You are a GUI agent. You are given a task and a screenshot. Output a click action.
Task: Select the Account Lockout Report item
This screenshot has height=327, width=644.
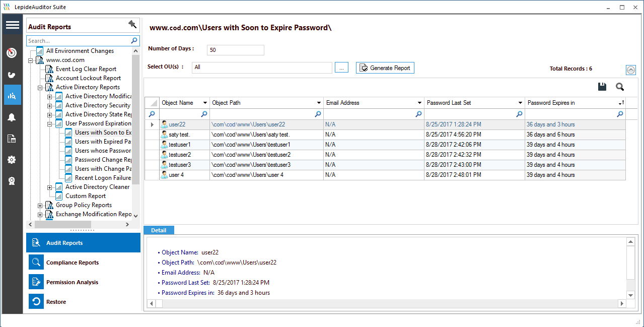(x=88, y=78)
